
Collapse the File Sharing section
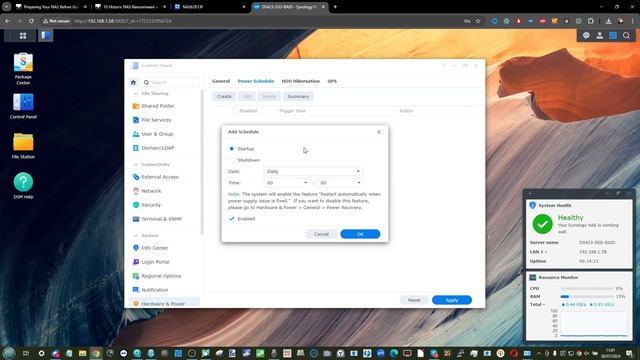tap(136, 93)
